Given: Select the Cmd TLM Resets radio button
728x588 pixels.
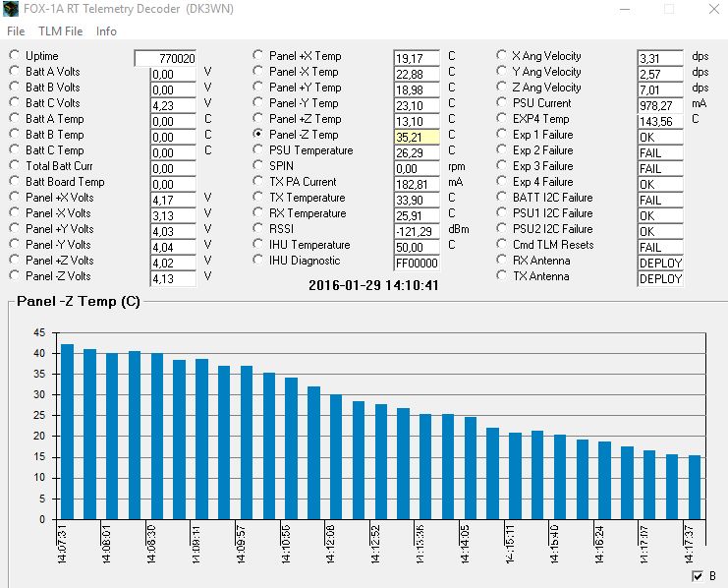Looking at the screenshot, I should 501,244.
